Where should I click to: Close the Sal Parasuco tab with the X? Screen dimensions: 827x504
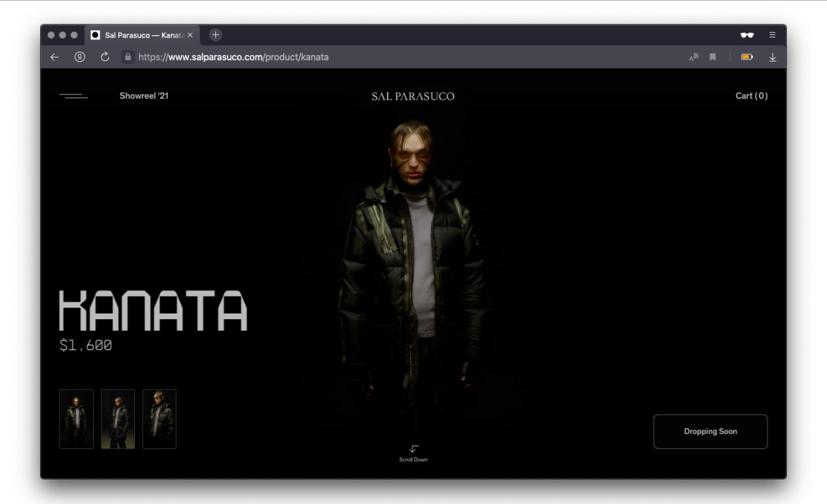tap(190, 35)
